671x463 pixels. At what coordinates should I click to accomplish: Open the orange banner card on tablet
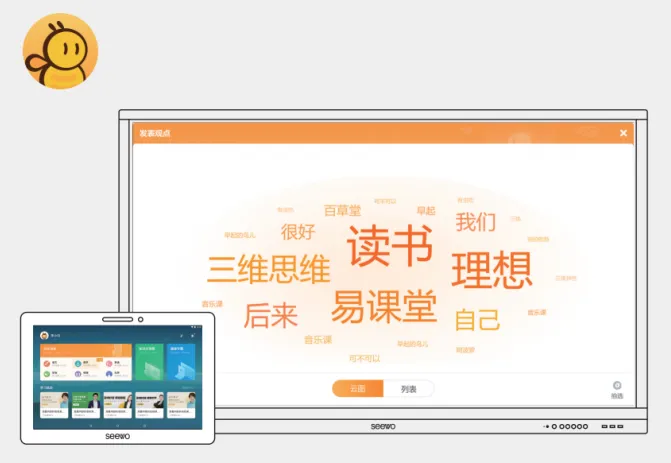pos(86,350)
